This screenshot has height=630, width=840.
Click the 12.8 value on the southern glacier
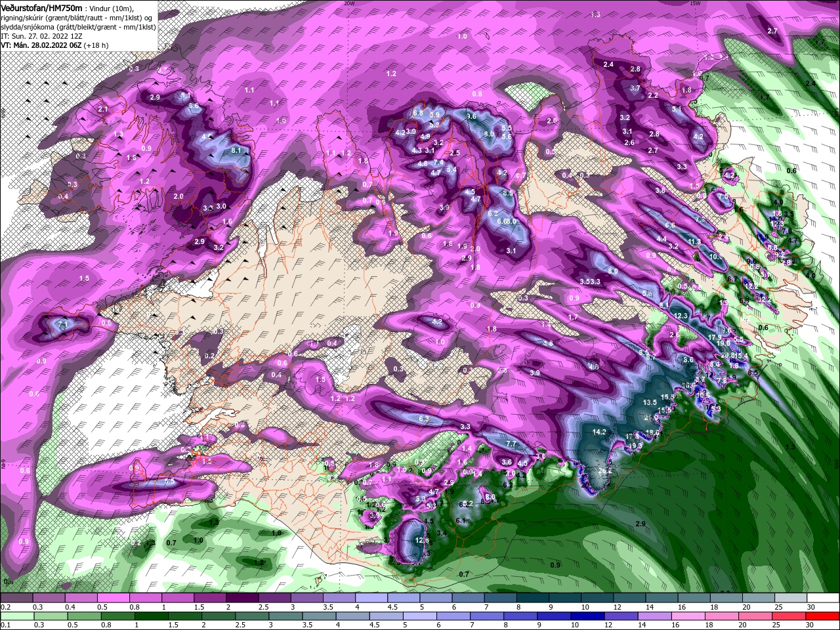click(422, 540)
